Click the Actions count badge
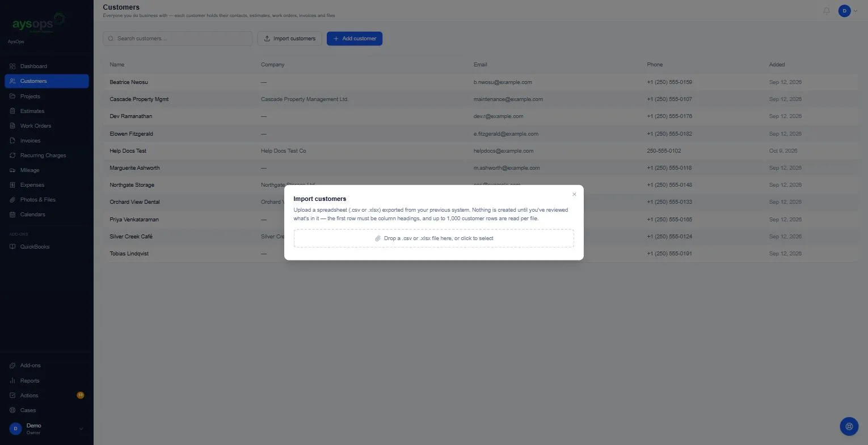Viewport: 868px width, 445px height. click(x=81, y=396)
